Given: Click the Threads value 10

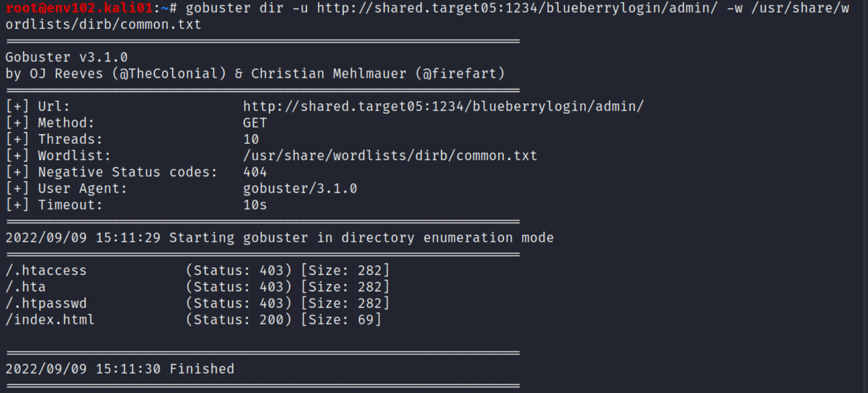Looking at the screenshot, I should pyautogui.click(x=251, y=140).
